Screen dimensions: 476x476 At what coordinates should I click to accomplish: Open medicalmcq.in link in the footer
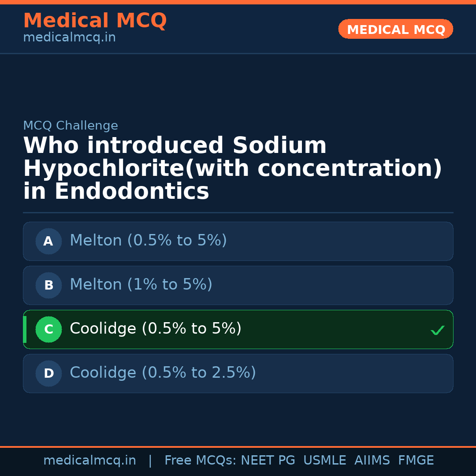(89, 461)
